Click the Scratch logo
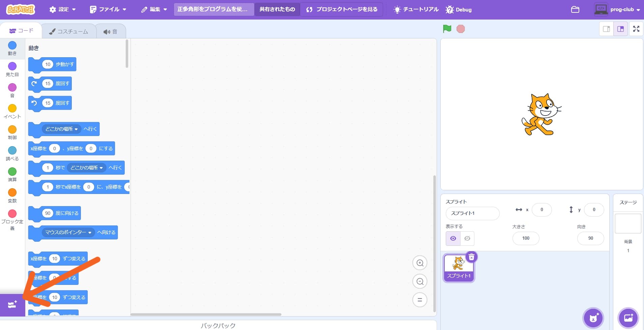 click(x=21, y=9)
